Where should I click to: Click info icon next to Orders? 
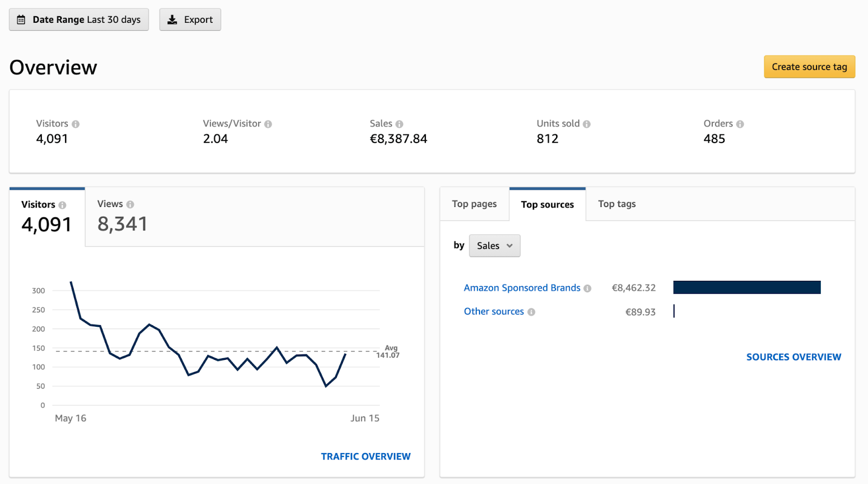[x=740, y=124]
